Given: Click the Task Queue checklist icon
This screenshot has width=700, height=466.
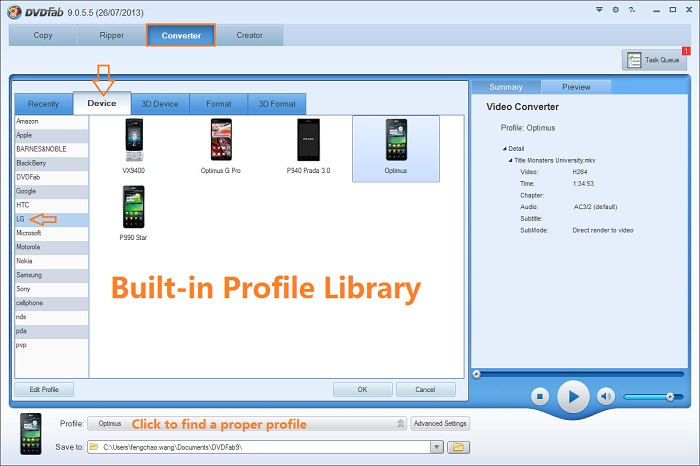Looking at the screenshot, I should pyautogui.click(x=634, y=60).
